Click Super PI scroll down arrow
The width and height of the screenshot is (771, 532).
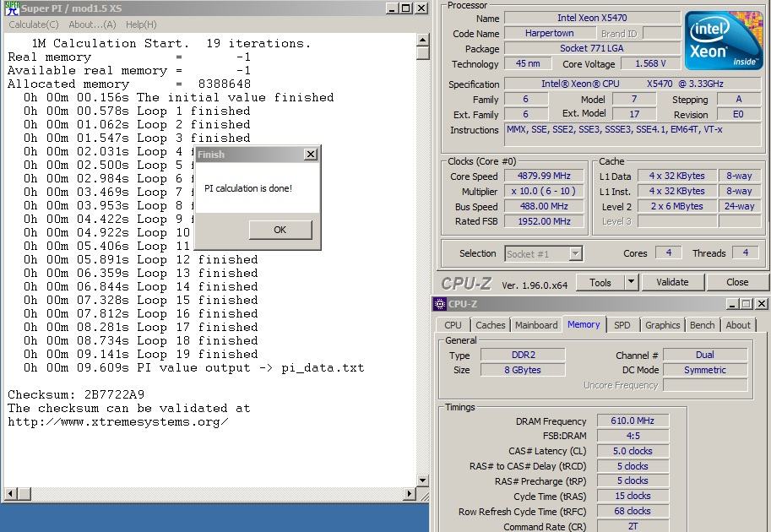point(423,480)
